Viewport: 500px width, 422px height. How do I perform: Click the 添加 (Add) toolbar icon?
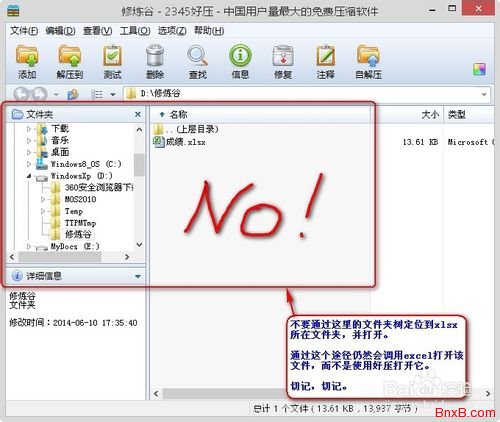click(27, 55)
